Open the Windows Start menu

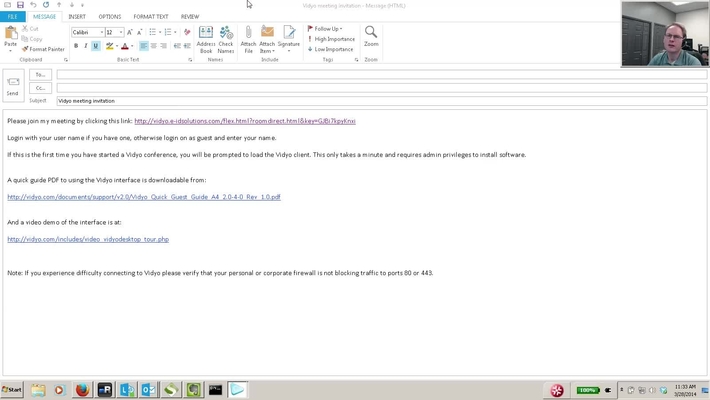(x=12, y=390)
